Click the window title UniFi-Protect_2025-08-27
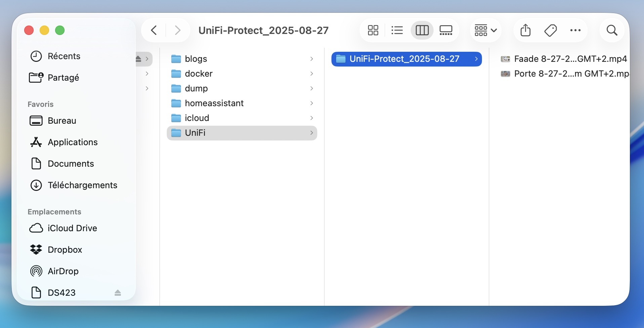Screen dimensions: 644x328 click(264, 31)
